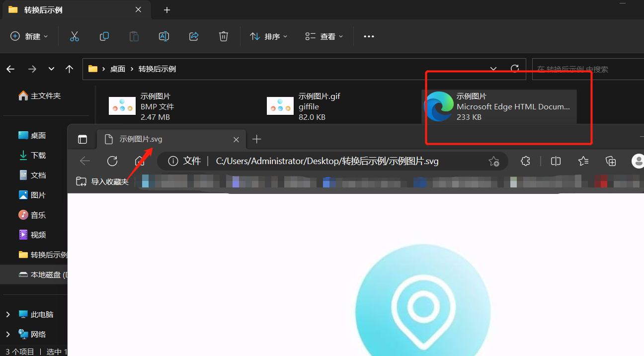Open the 新建 dropdown menu

(x=29, y=36)
